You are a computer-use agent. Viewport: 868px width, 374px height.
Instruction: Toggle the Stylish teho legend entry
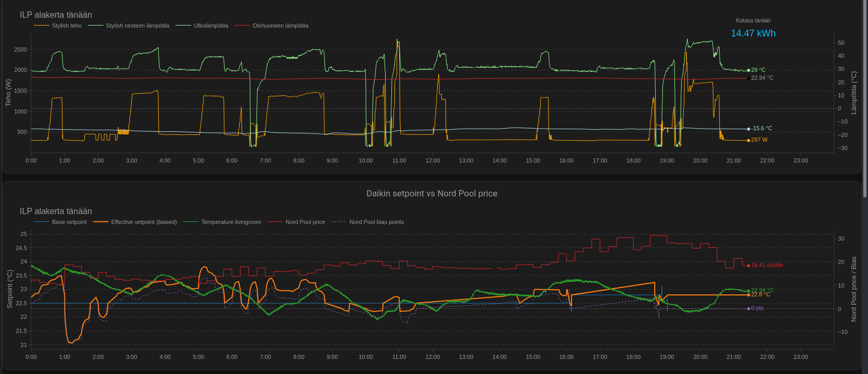66,26
